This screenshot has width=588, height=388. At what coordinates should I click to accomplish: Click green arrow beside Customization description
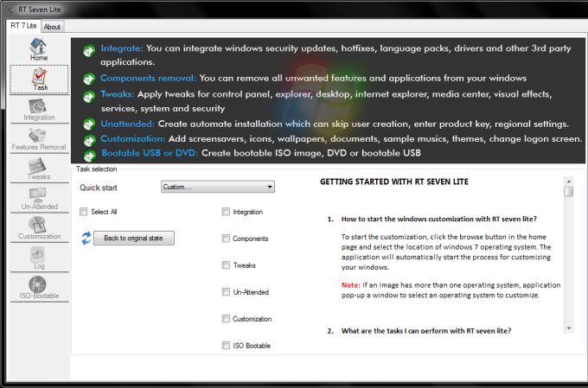click(x=89, y=140)
